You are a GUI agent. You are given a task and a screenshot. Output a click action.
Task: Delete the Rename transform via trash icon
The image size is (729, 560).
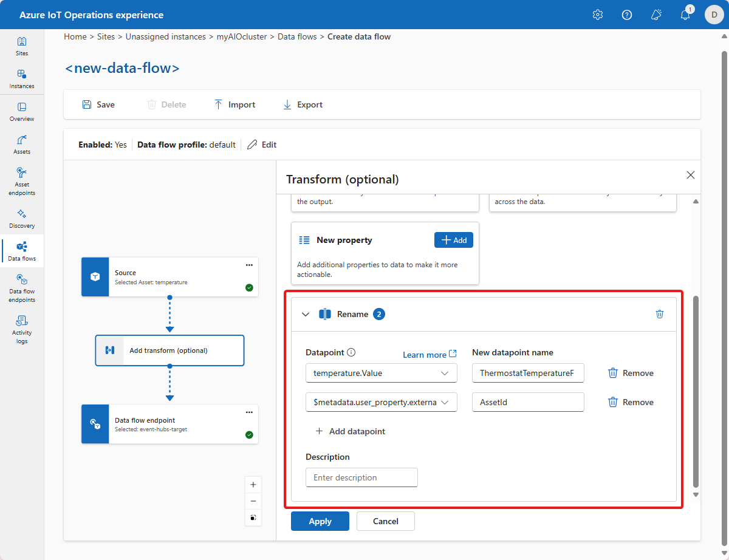coord(660,314)
